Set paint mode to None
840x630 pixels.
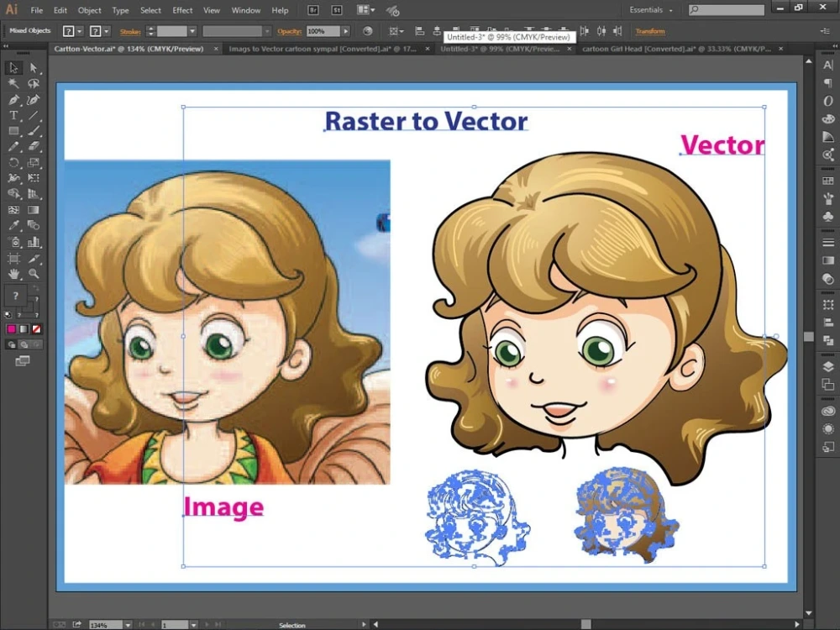[36, 329]
